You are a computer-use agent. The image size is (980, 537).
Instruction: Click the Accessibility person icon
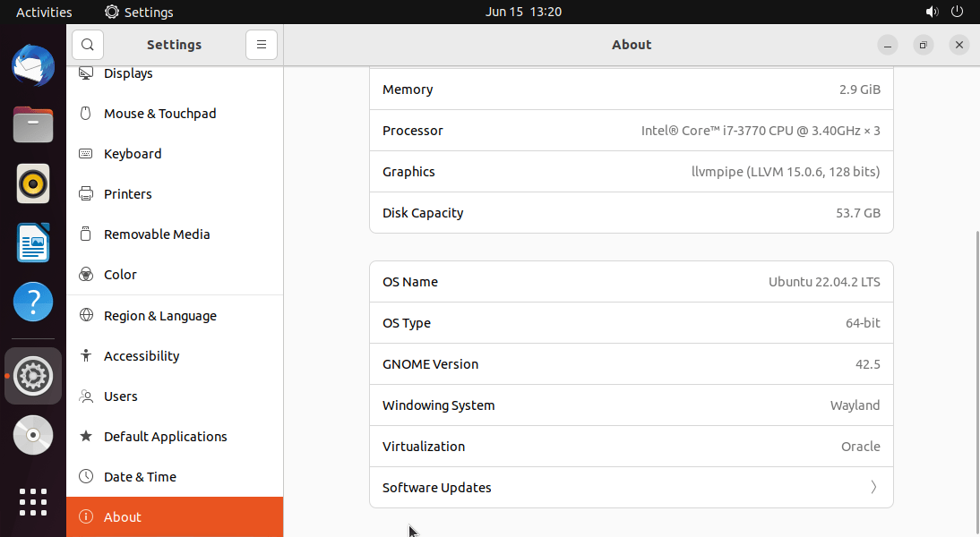86,355
